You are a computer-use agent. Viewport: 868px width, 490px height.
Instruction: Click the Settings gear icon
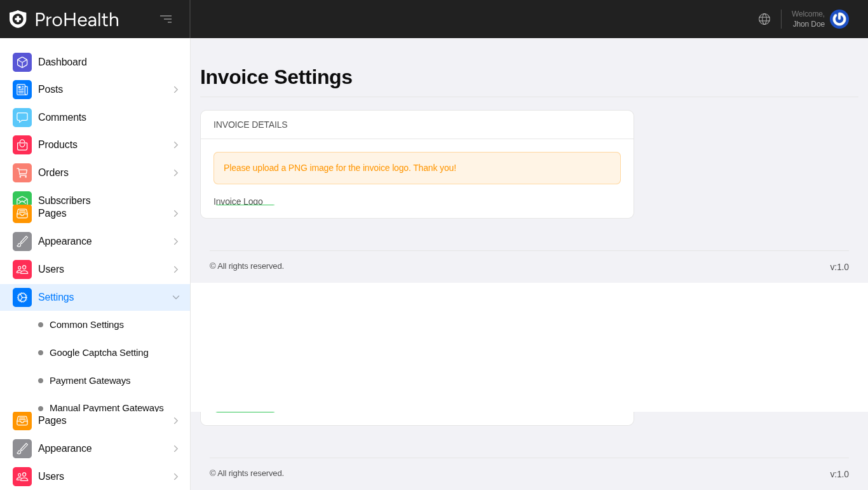(22, 297)
